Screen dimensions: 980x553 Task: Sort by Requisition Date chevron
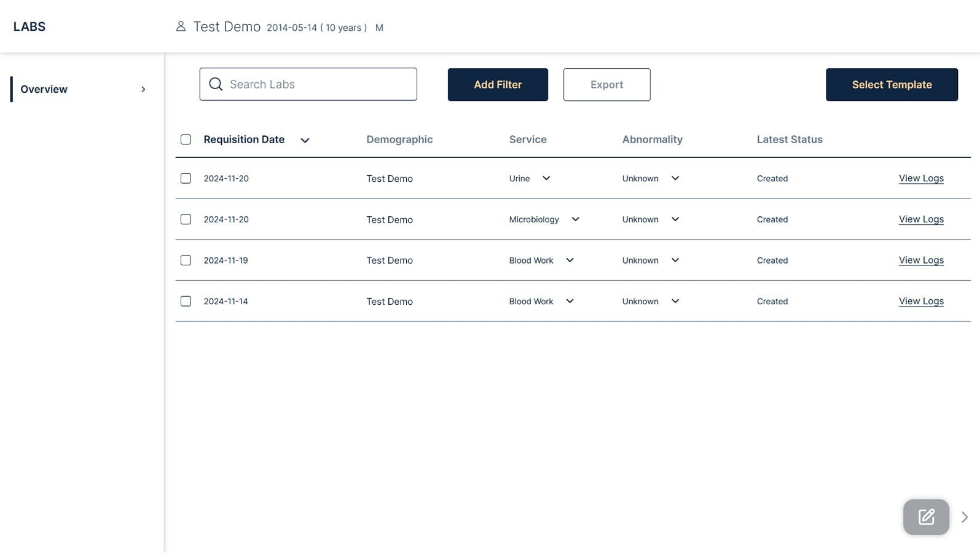305,140
